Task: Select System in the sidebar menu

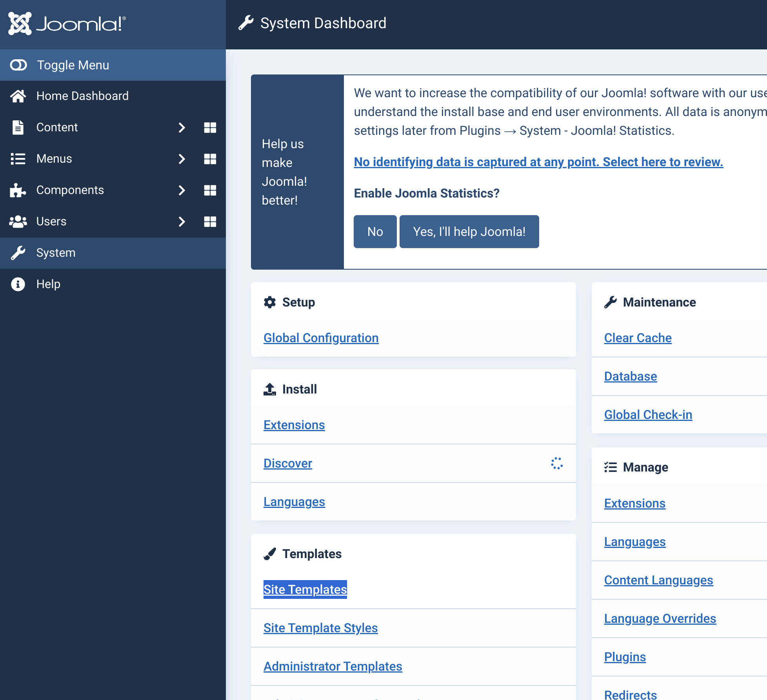Action: pos(113,253)
